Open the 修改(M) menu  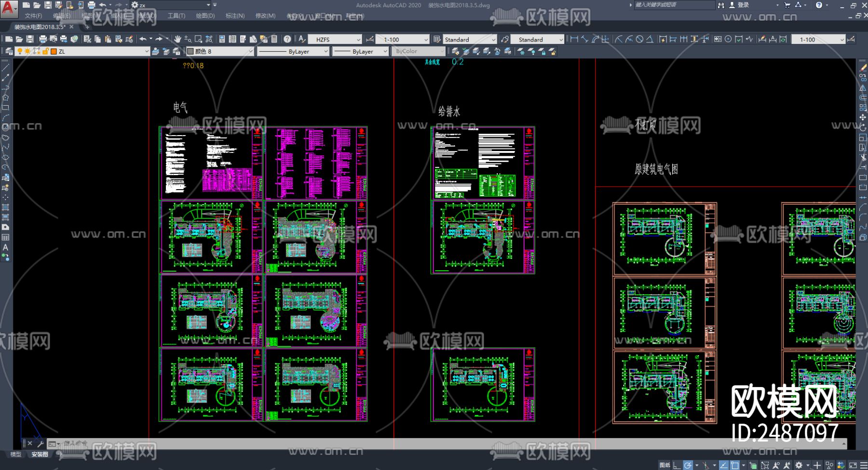tap(266, 16)
